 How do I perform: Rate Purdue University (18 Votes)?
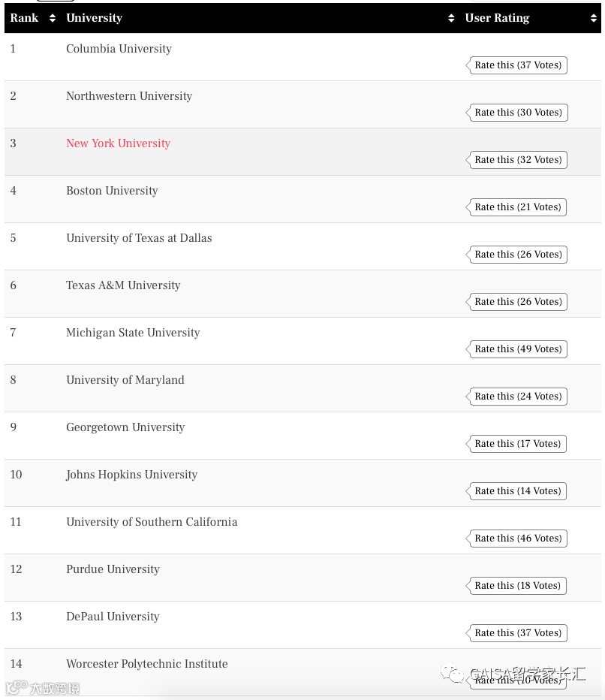coord(517,586)
